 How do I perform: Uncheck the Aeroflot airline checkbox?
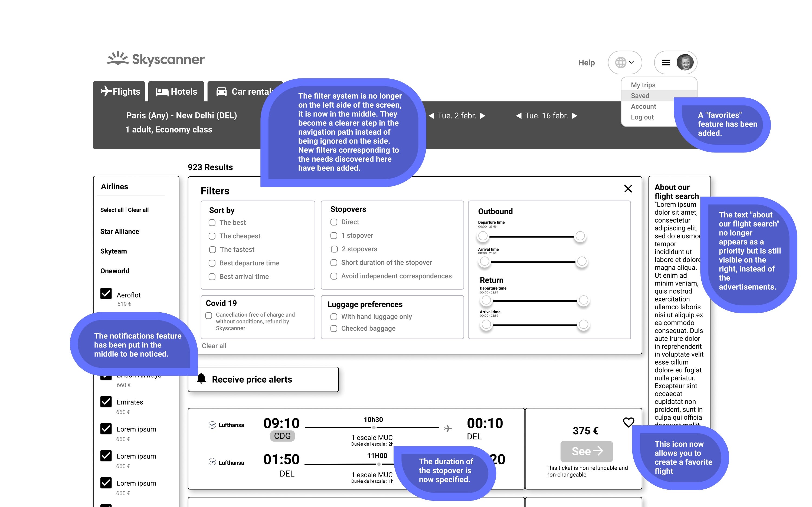[x=106, y=293]
